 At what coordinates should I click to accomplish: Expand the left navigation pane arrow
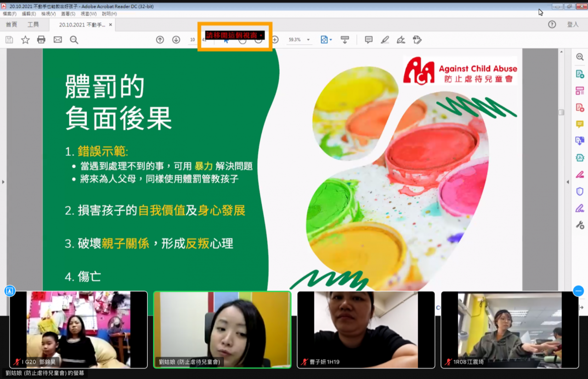[3, 182]
